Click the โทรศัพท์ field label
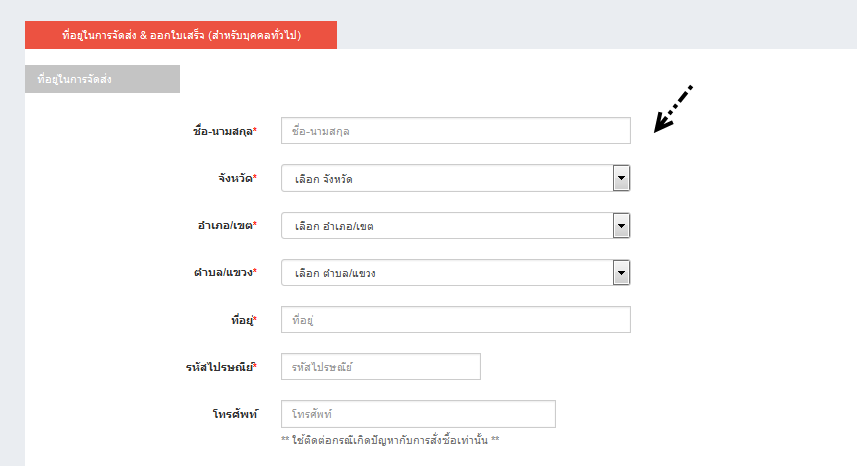 (235, 414)
